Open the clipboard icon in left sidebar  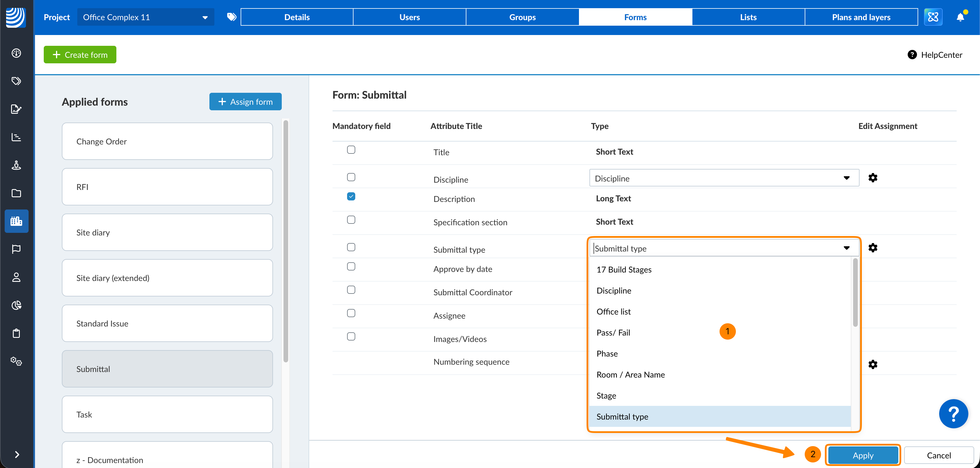click(16, 333)
